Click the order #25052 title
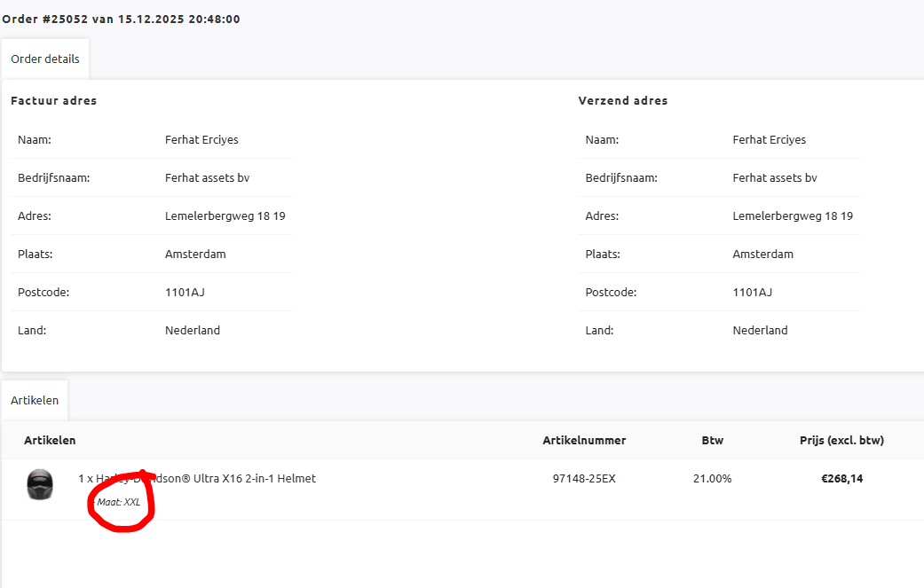924x588 pixels. pyautogui.click(x=121, y=19)
